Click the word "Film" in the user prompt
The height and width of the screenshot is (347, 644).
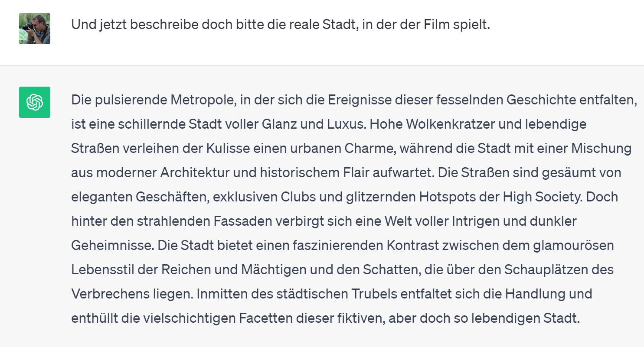(x=435, y=25)
